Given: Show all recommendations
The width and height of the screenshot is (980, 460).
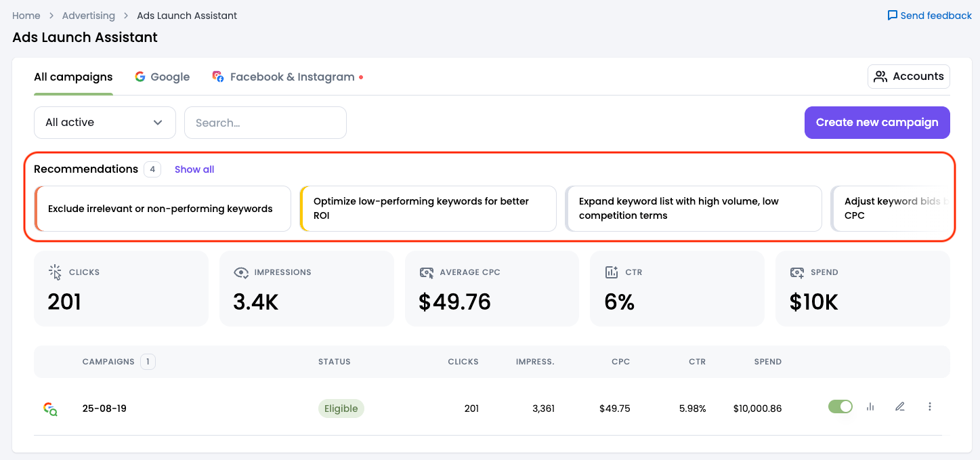Looking at the screenshot, I should coord(194,169).
